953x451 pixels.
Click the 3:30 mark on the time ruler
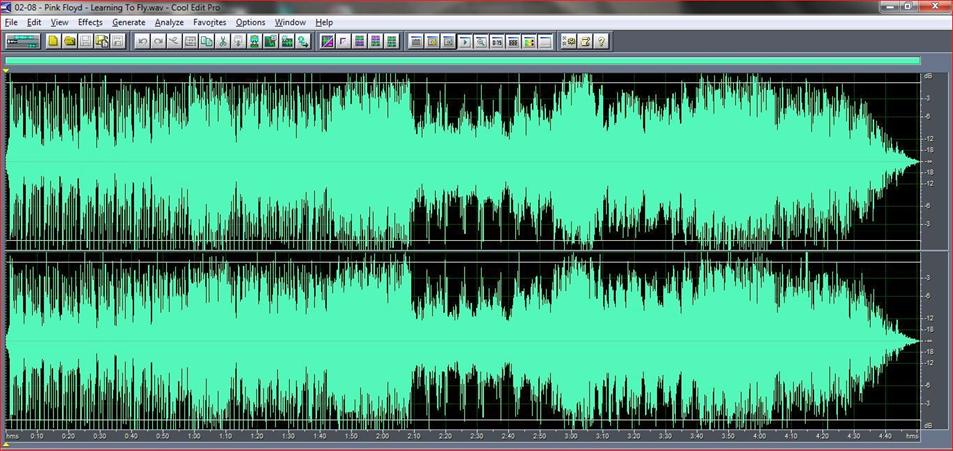pos(665,436)
